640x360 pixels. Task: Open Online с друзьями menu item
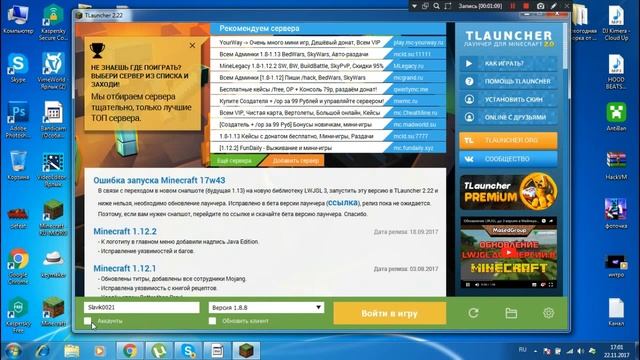pos(508,118)
